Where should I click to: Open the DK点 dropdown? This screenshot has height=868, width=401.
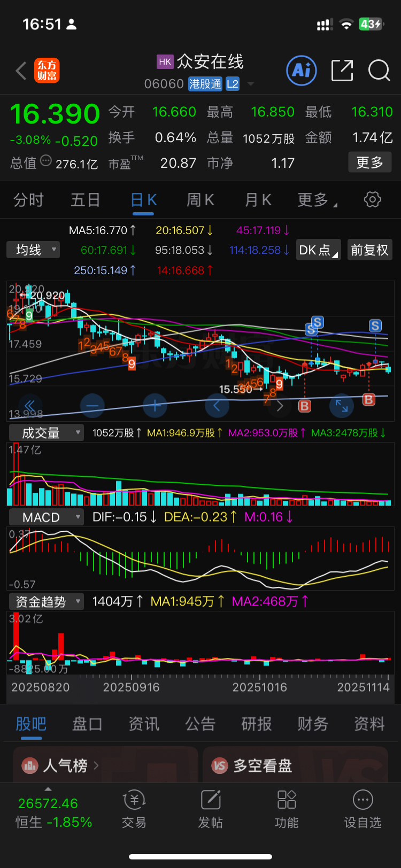click(x=319, y=250)
